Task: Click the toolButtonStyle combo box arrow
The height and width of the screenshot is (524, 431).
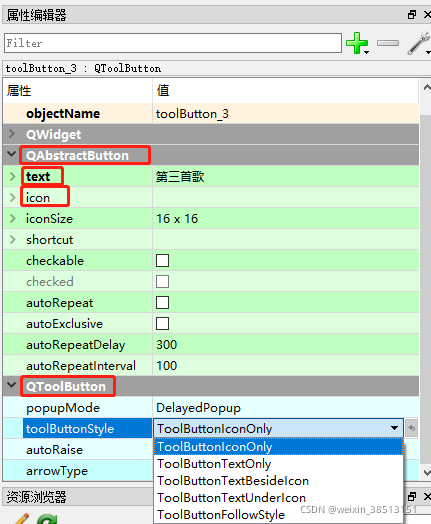Action: 395,428
